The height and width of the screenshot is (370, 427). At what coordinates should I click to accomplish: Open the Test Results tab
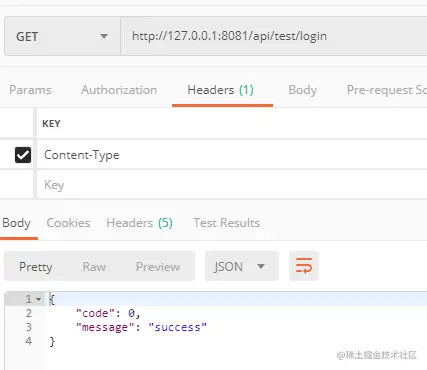pos(227,223)
